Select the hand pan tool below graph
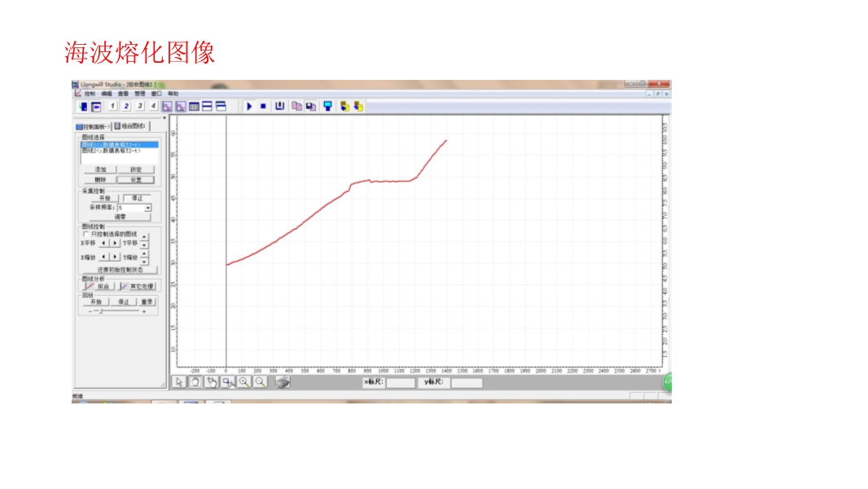 pyautogui.click(x=195, y=381)
